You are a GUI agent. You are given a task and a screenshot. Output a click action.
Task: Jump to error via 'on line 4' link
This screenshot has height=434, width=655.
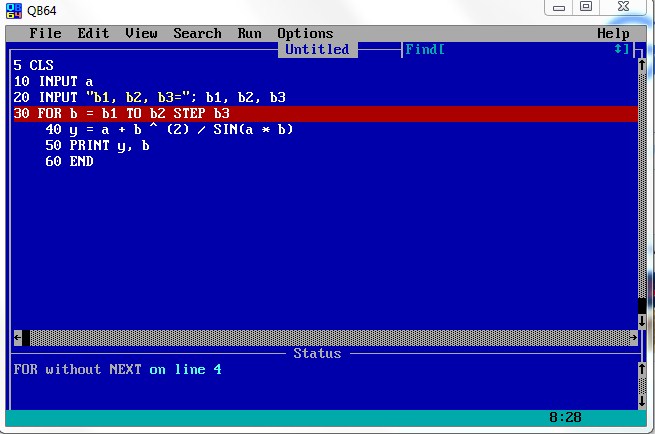tap(185, 370)
